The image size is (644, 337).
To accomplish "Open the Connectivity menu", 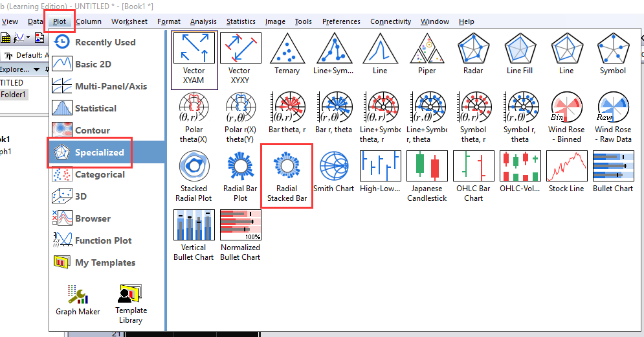I will tap(390, 21).
